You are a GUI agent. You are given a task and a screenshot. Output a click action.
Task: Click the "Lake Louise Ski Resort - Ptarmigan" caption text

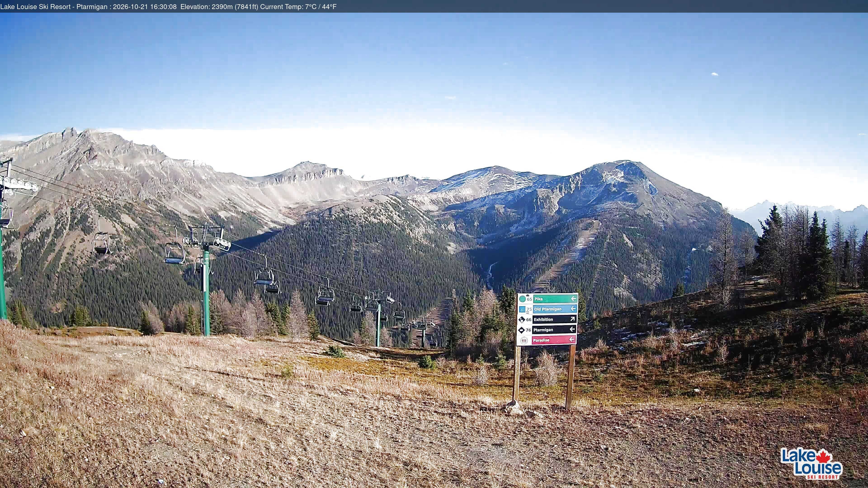click(x=54, y=7)
